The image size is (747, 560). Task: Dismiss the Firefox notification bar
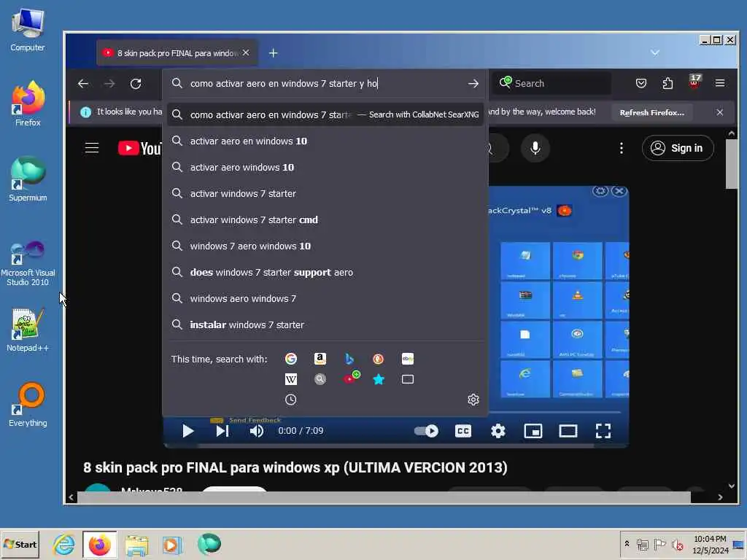(x=720, y=112)
